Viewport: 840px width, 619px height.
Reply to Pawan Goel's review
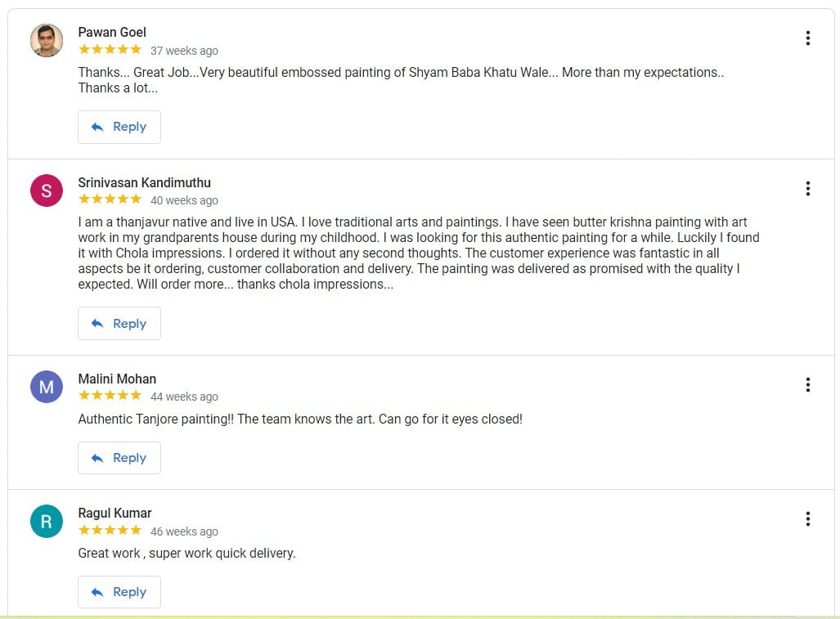pos(119,127)
